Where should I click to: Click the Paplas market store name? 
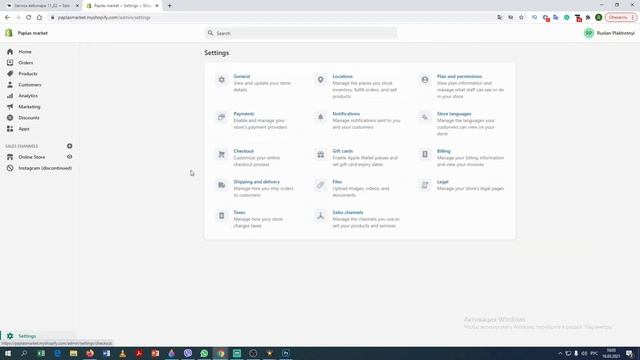click(33, 33)
